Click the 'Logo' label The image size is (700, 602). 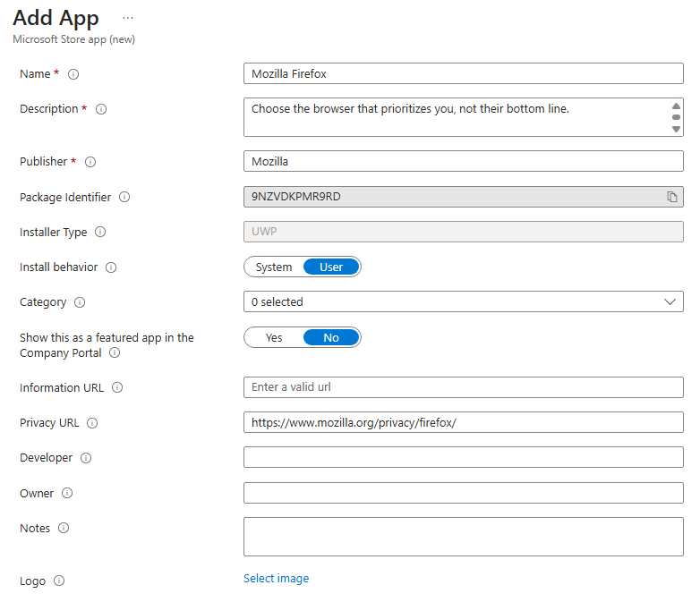tap(32, 581)
